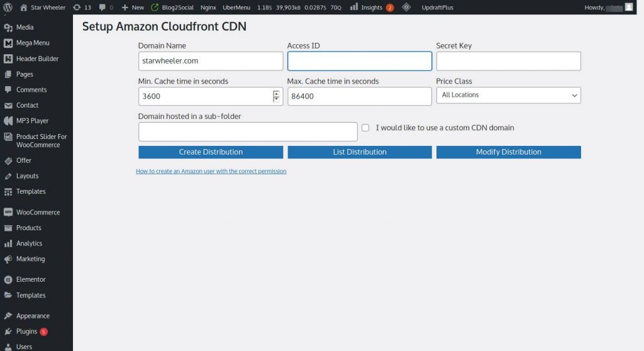Open the Price Class dropdown
Screen dimensions: 644x351
coord(508,95)
